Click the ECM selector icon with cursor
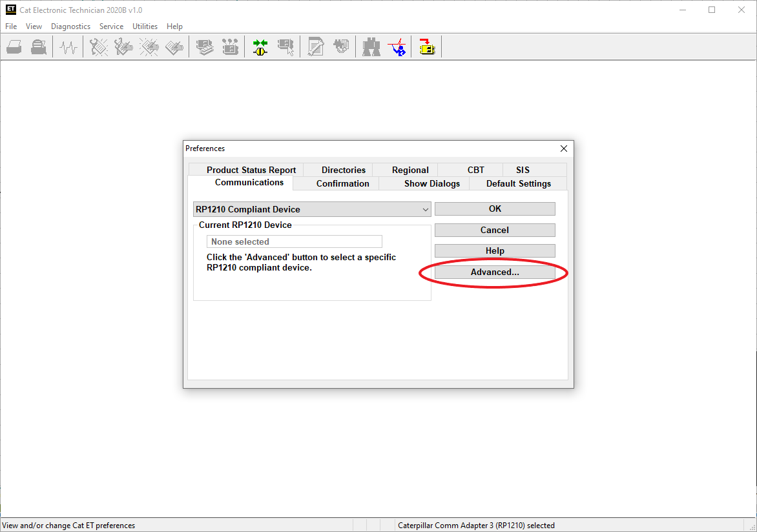This screenshot has width=757, height=532. pos(285,47)
